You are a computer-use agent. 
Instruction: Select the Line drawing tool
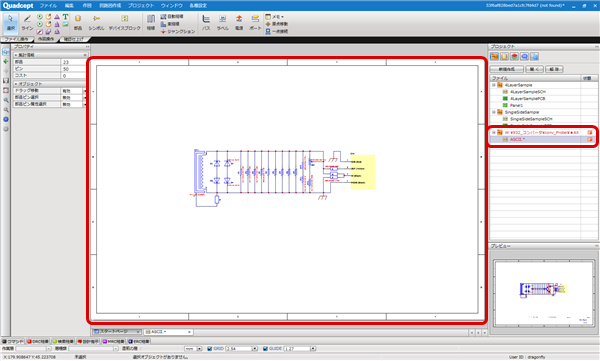click(x=27, y=22)
